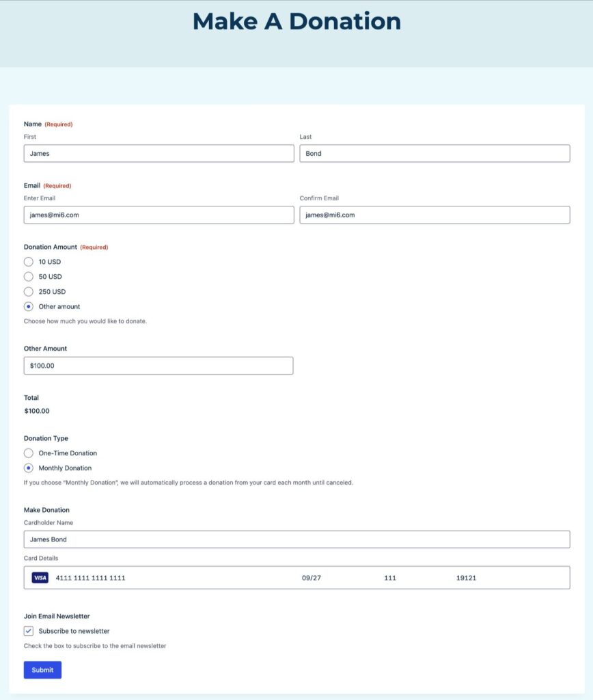
Task: Select the 50 USD donation option
Action: (29, 277)
